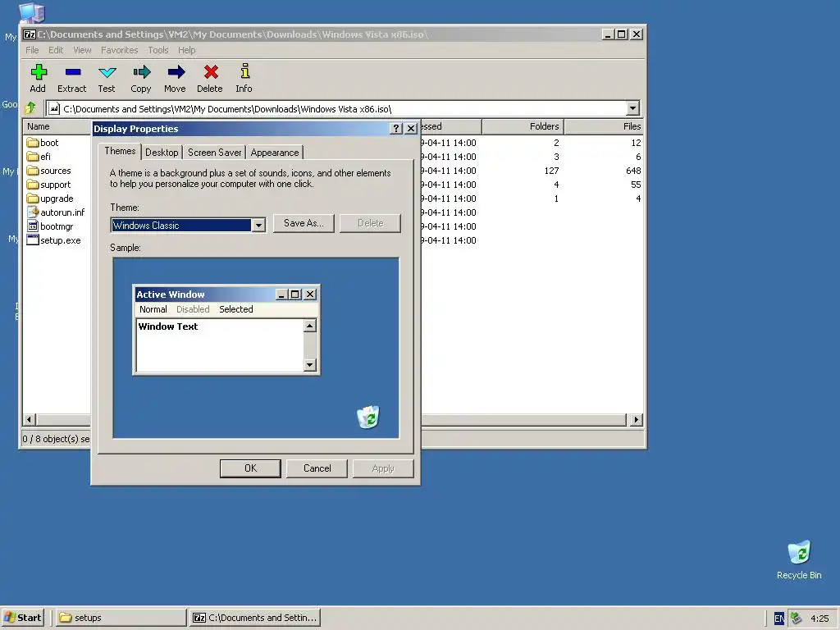Sort by the Name column header

tap(57, 126)
